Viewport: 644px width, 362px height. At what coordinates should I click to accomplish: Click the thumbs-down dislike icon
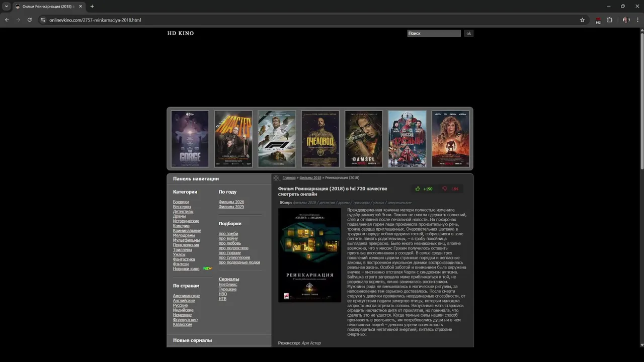445,189
